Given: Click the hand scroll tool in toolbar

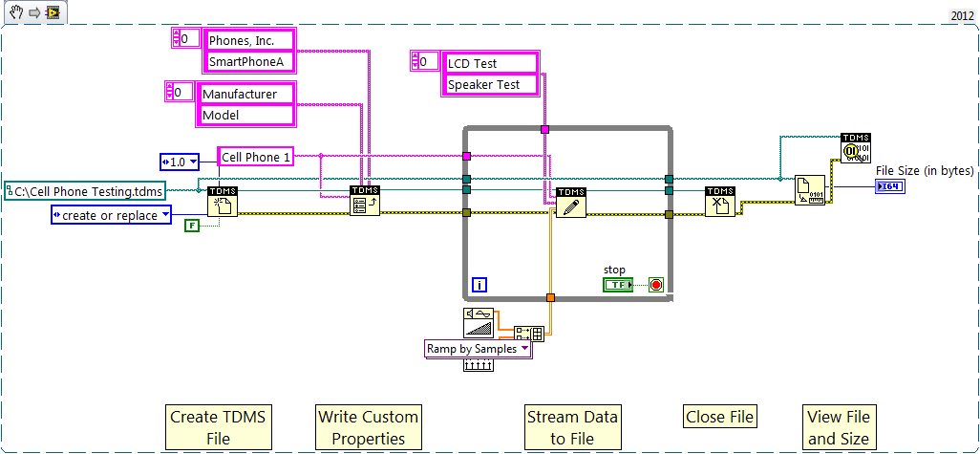Looking at the screenshot, I should tap(16, 13).
